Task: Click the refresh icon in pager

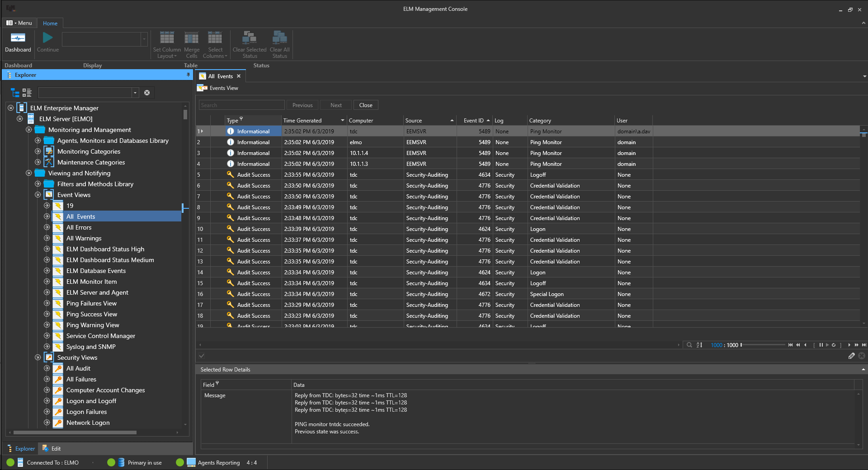Action: [x=834, y=345]
